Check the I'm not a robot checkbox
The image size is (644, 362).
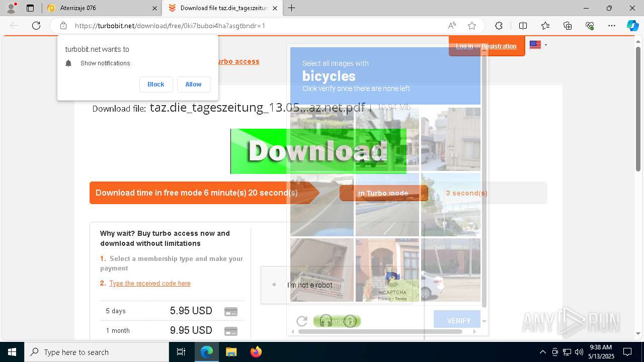point(274,285)
